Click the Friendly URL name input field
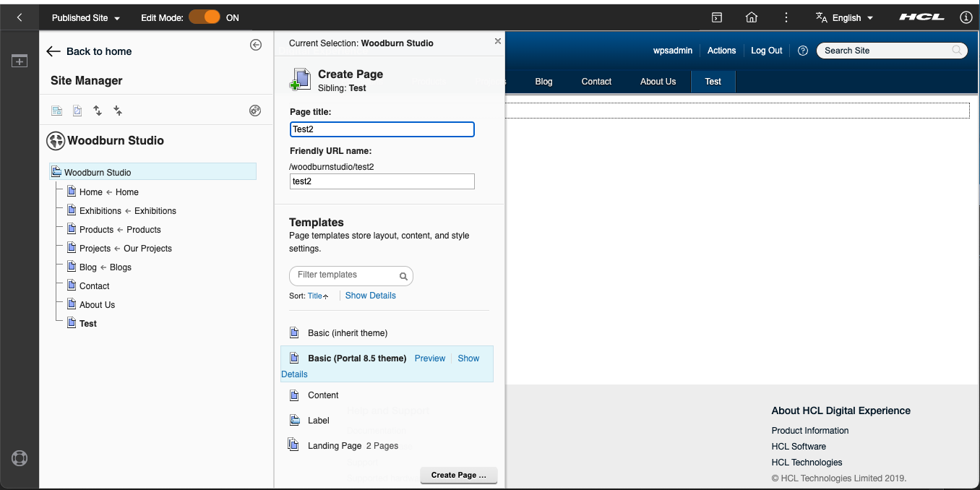980x490 pixels. click(x=382, y=181)
